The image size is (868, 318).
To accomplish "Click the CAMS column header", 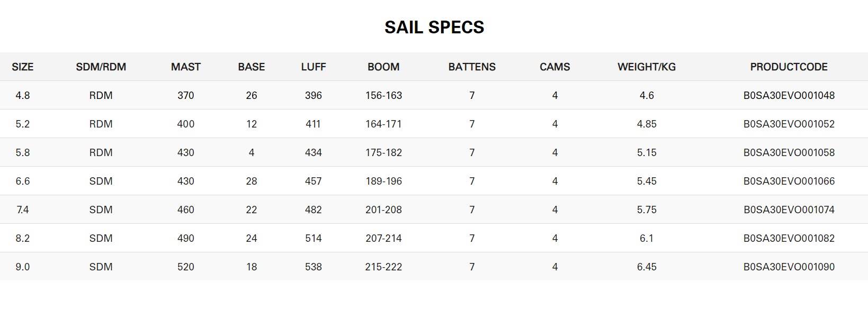I will [554, 67].
